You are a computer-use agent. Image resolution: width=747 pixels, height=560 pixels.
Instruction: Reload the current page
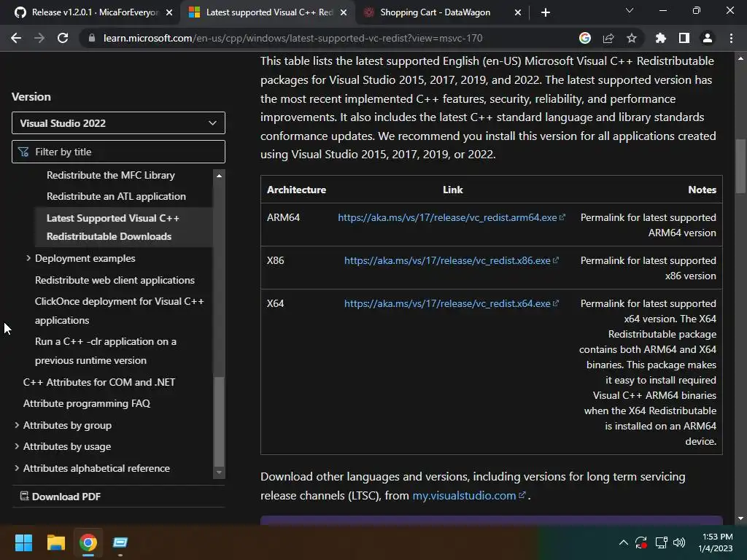63,38
